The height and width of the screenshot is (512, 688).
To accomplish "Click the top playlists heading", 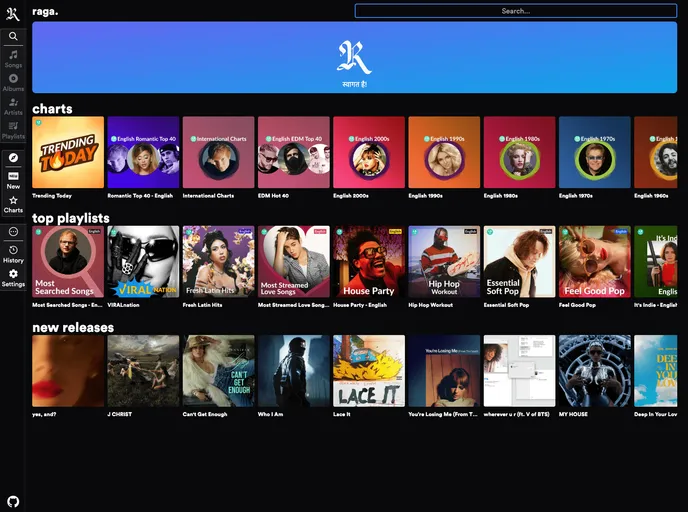I will click(71, 218).
